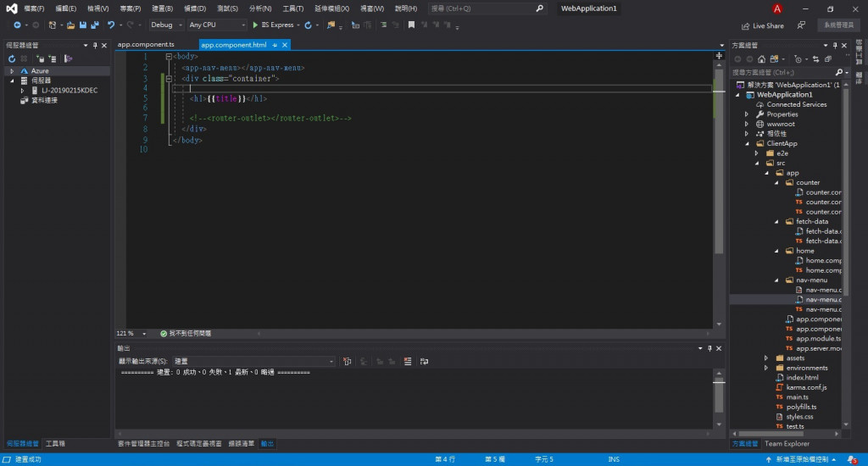Click the Save All toolbar icon

coord(94,25)
